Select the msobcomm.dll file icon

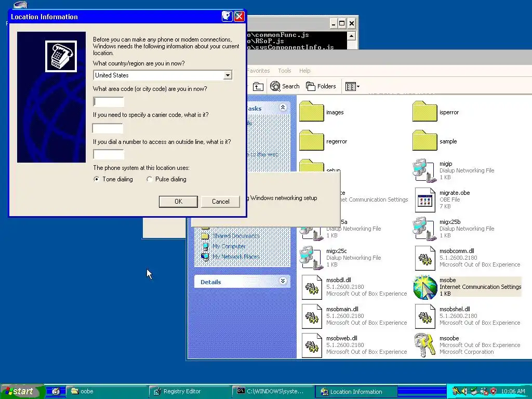(x=425, y=259)
